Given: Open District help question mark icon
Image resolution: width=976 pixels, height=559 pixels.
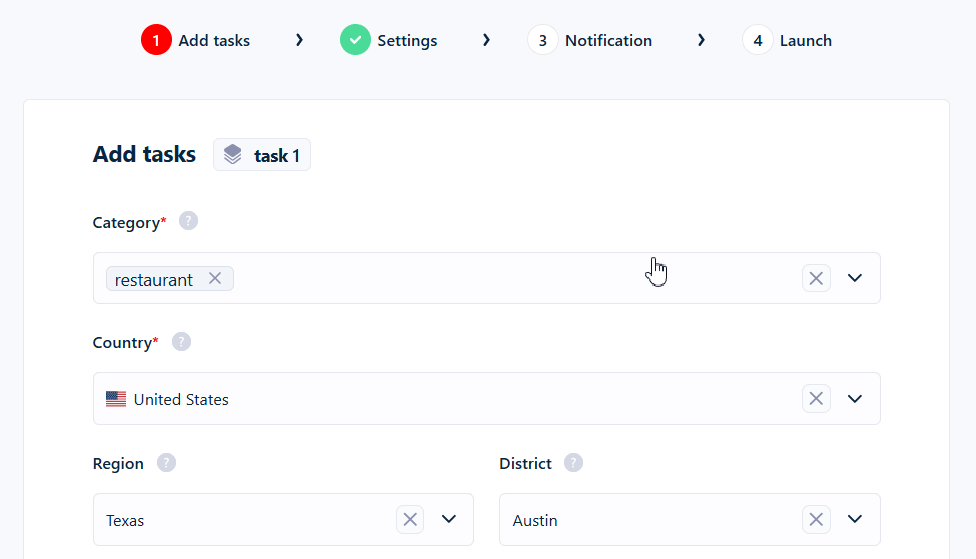Looking at the screenshot, I should click(x=573, y=463).
